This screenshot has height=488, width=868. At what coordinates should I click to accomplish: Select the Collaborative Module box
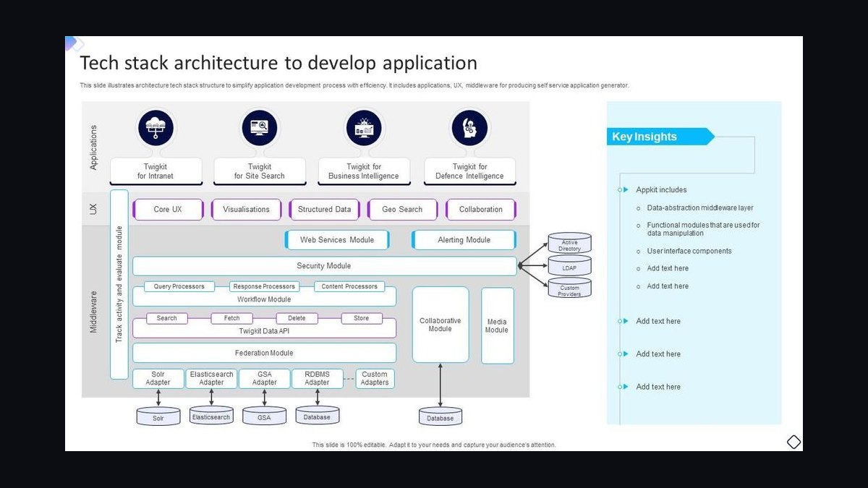(x=441, y=325)
